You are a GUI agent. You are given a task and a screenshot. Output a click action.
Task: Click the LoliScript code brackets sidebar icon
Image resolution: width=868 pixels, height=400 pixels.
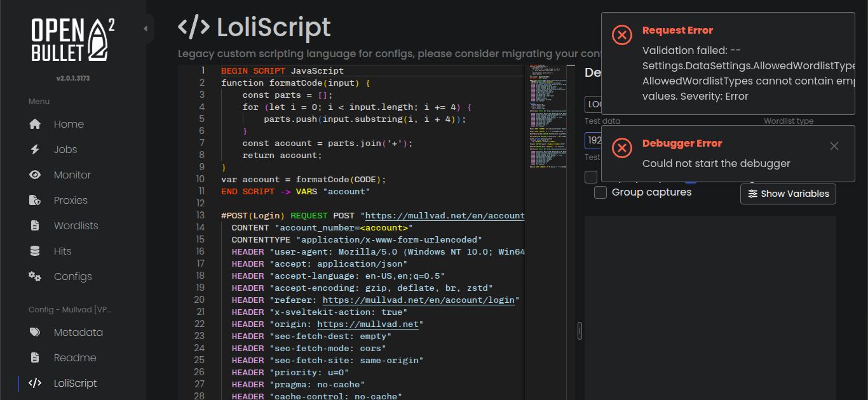[35, 383]
